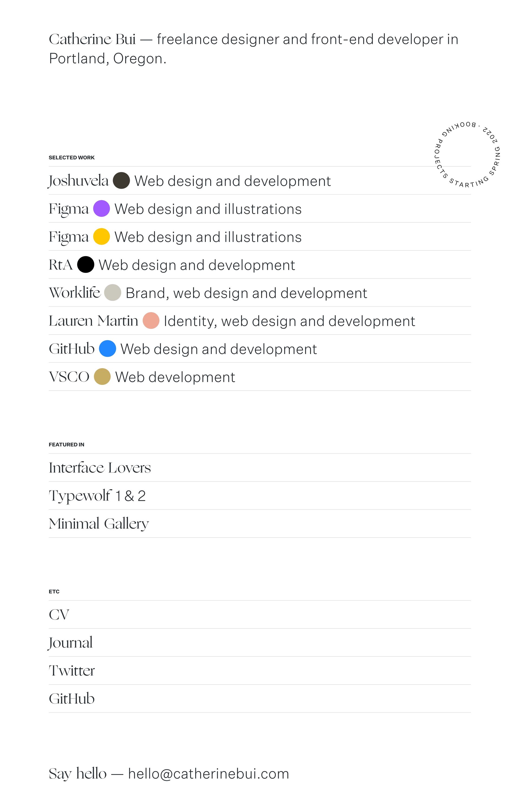The width and height of the screenshot is (520, 812).
Task: Open the Typewolf feature link
Action: [x=97, y=496]
